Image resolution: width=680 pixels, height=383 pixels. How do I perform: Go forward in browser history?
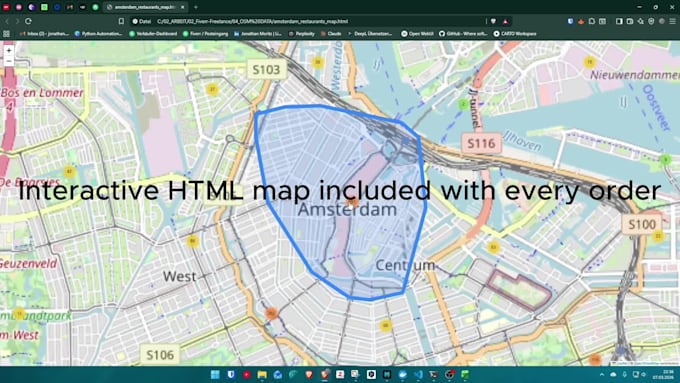click(x=17, y=21)
